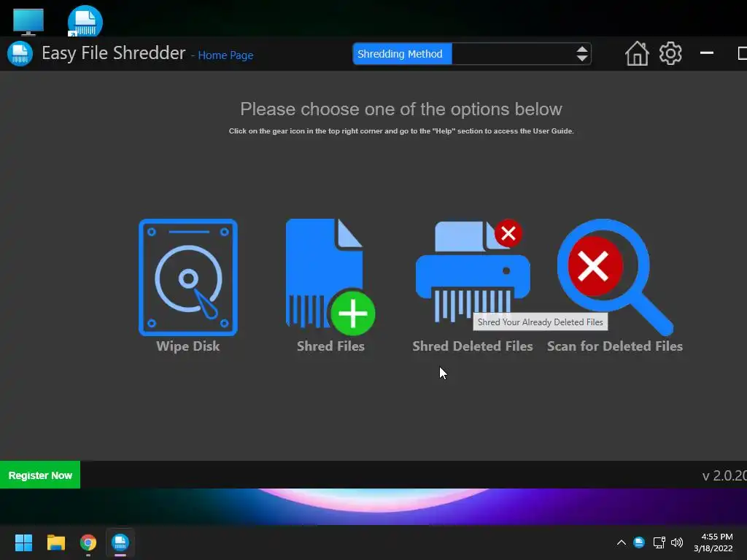The width and height of the screenshot is (747, 560).
Task: Click the Shredding Method spinner arrows
Action: [581, 54]
